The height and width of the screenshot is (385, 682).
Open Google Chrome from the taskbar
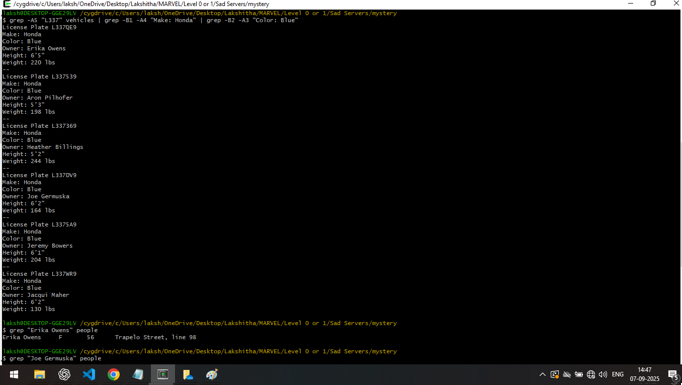(x=114, y=375)
